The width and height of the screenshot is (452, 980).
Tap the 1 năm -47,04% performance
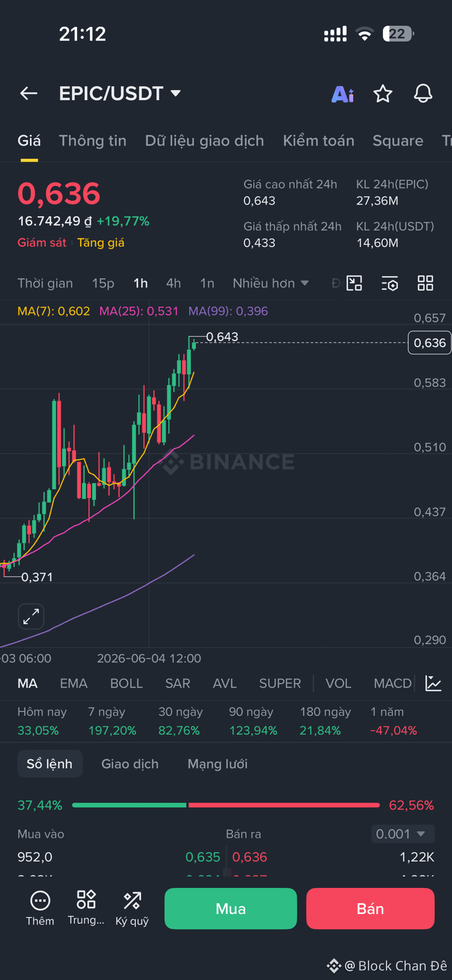pyautogui.click(x=394, y=721)
